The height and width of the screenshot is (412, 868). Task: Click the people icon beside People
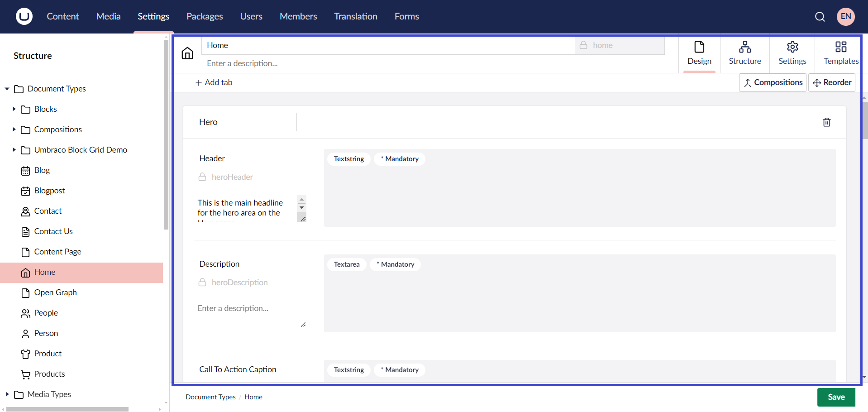[x=25, y=313]
